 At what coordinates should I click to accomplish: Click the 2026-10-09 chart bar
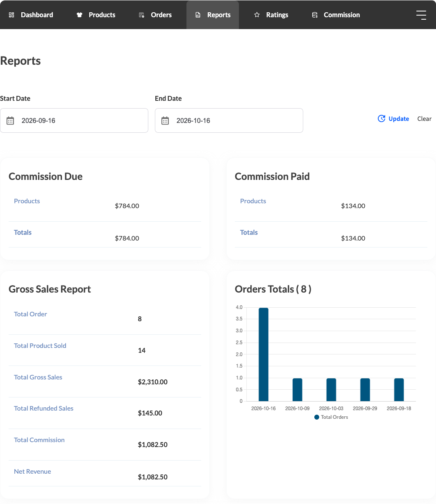[x=297, y=390]
